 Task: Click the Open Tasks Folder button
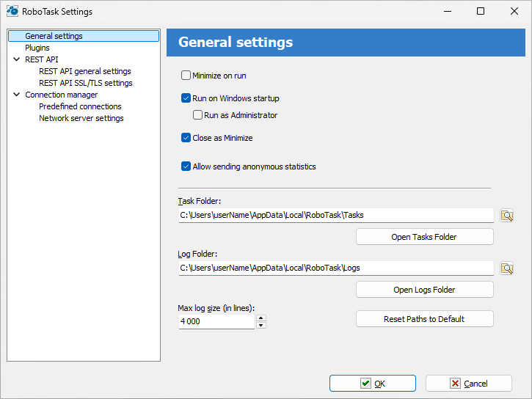point(424,237)
